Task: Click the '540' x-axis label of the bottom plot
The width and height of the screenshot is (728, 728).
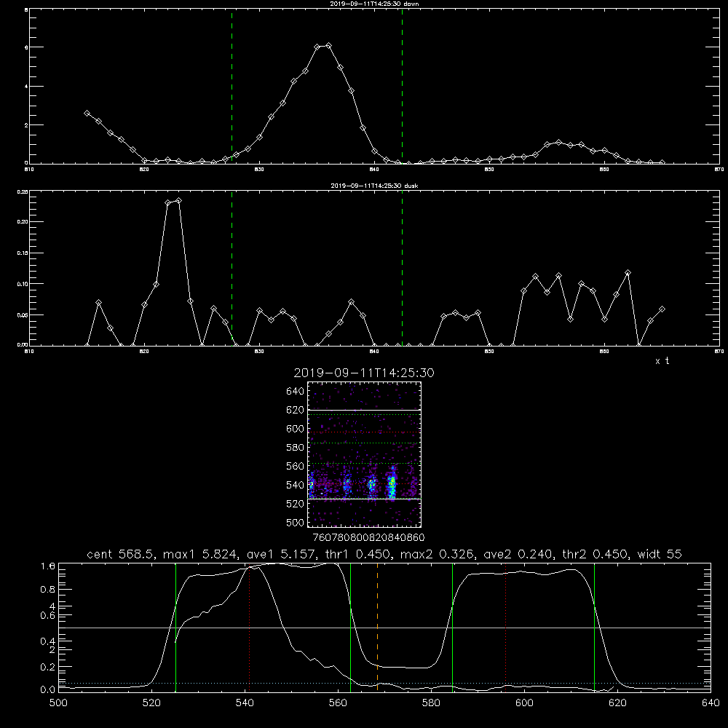Action: (245, 703)
